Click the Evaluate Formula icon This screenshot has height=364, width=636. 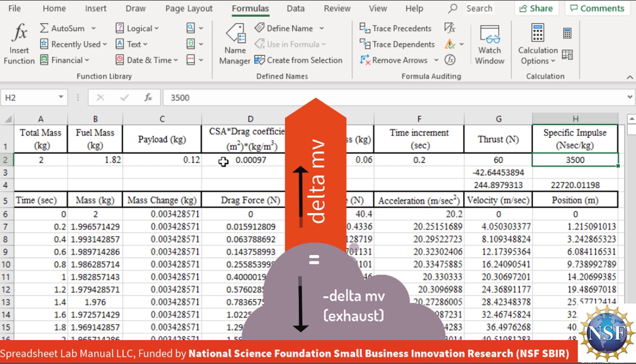point(450,60)
